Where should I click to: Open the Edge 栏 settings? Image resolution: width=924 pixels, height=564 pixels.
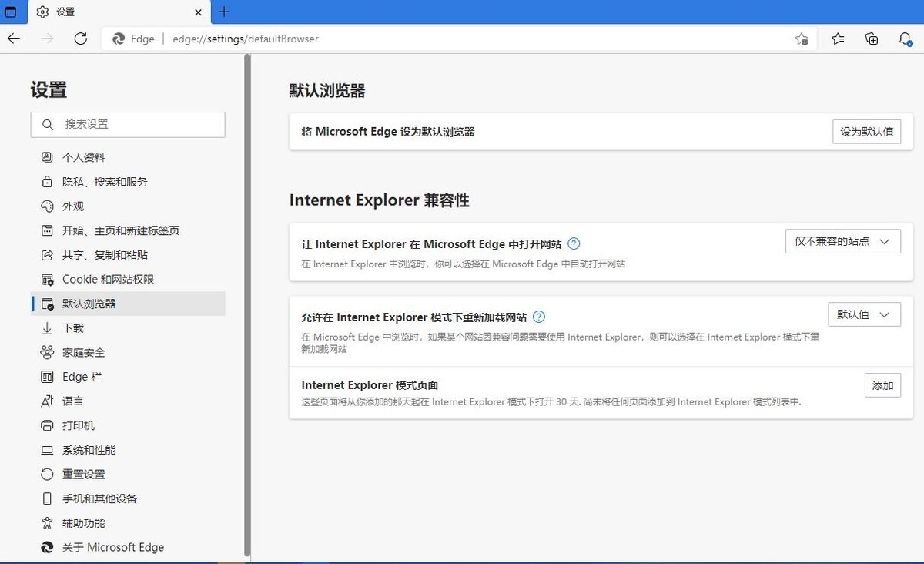tap(77, 376)
